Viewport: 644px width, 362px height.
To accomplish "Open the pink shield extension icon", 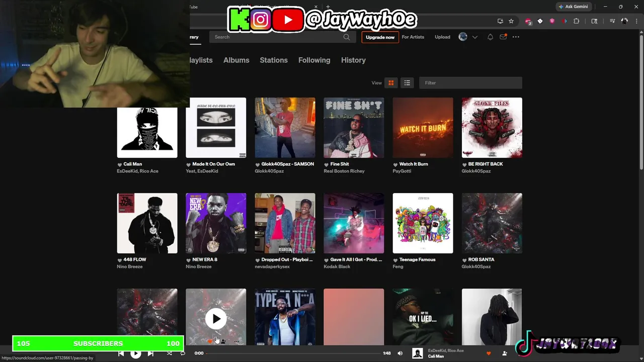I will tap(552, 21).
